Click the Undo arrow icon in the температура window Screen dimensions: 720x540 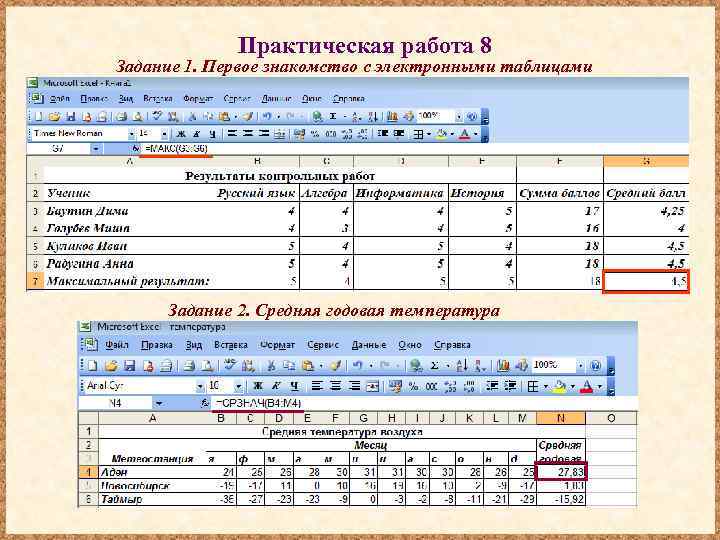point(357,366)
